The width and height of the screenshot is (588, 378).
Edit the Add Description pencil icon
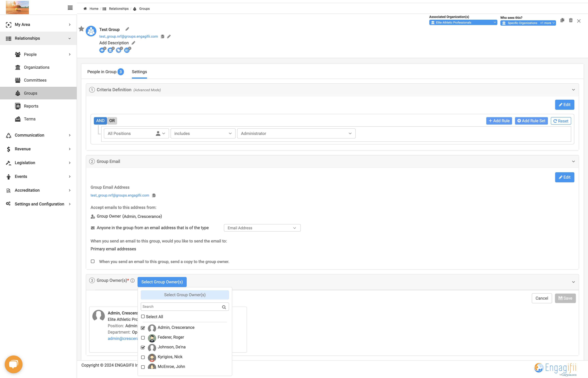(133, 43)
